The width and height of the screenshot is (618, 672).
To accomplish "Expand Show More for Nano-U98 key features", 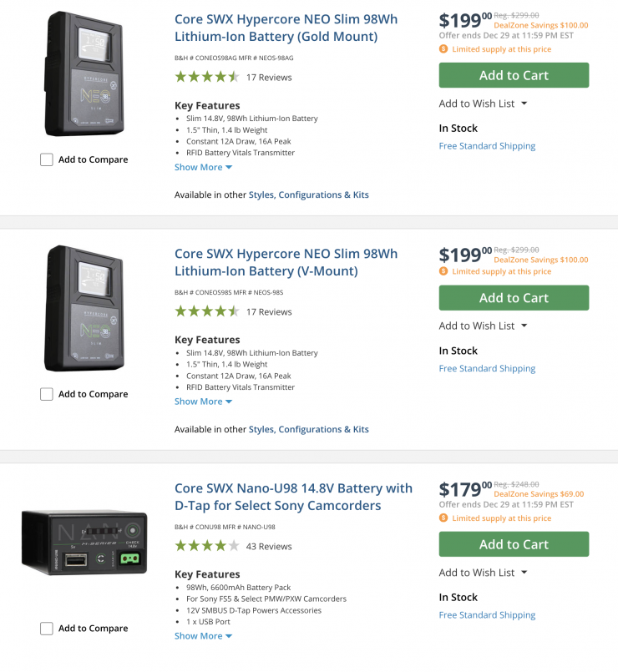I will (x=203, y=636).
